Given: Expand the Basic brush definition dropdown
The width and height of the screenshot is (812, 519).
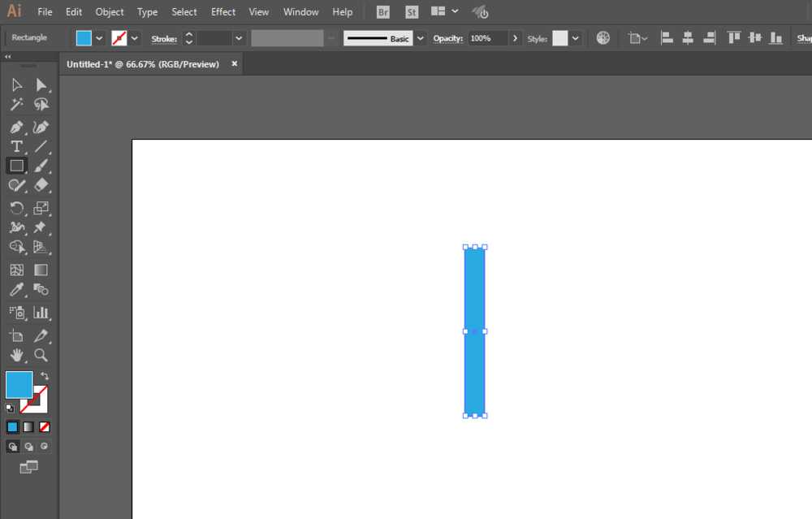Looking at the screenshot, I should point(421,38).
